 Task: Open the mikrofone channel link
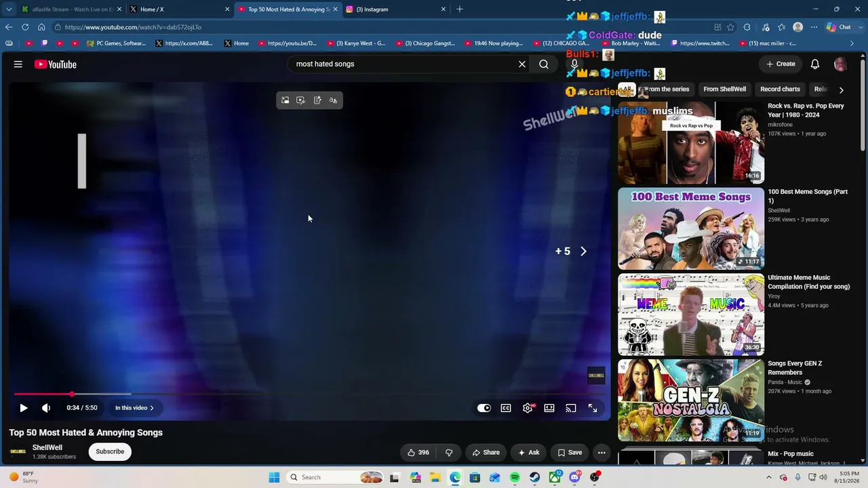780,125
